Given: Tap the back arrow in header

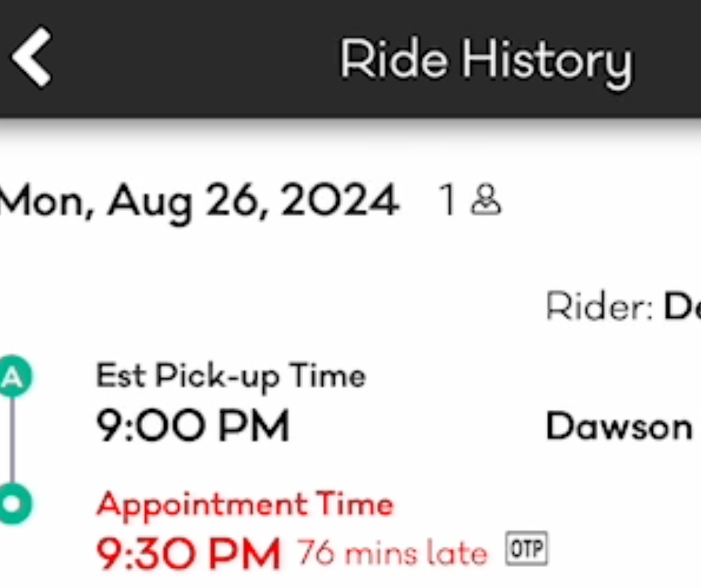Looking at the screenshot, I should point(32,58).
